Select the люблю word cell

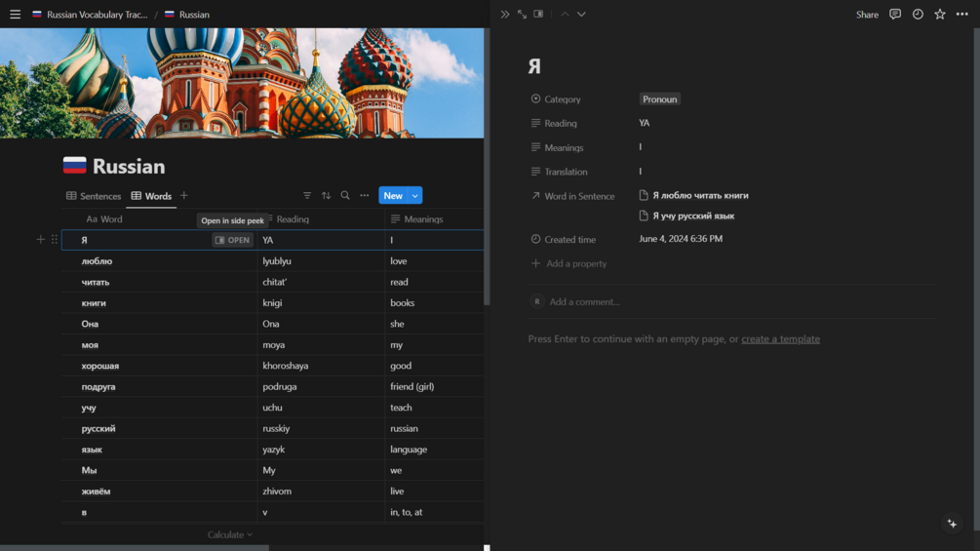tap(159, 261)
